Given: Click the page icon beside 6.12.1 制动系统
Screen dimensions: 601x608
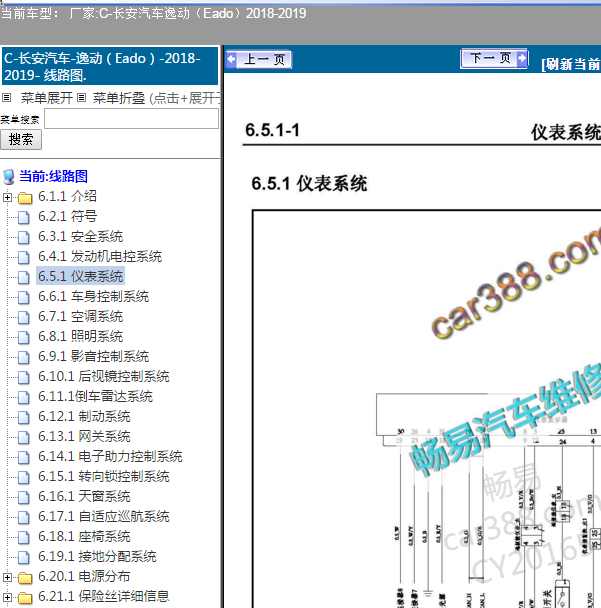Looking at the screenshot, I should pos(24,417).
